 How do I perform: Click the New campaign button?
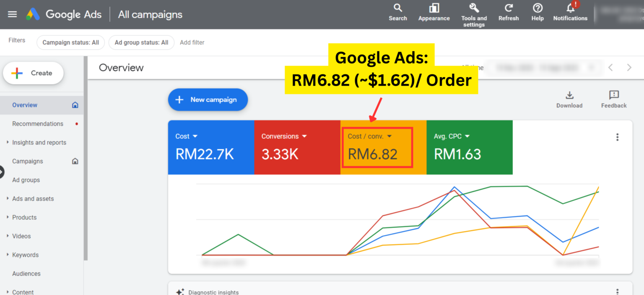(208, 100)
